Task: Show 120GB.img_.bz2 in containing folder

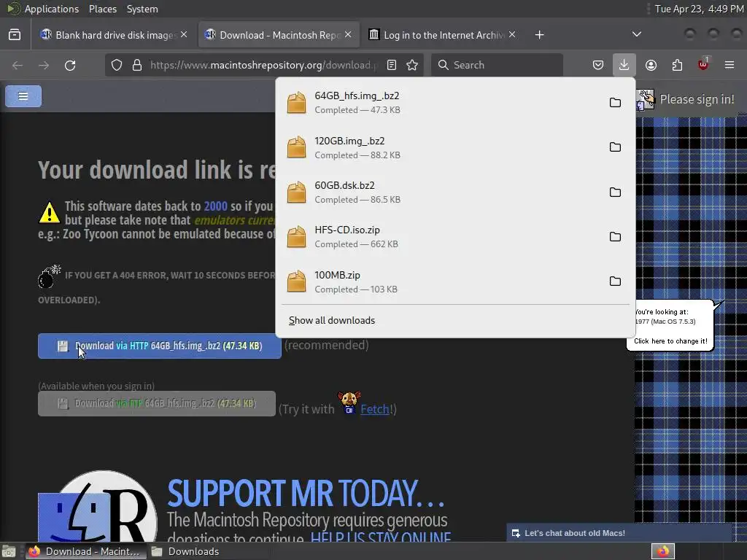Action: [x=615, y=147]
